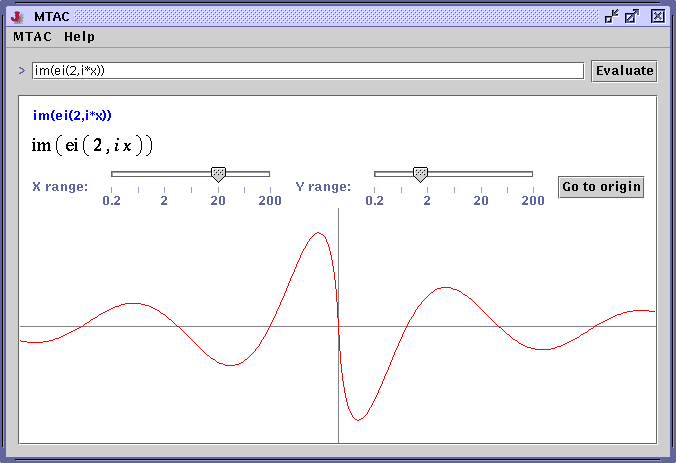Focus the expression input field
Screen dimensions: 676x463
tap(308, 71)
